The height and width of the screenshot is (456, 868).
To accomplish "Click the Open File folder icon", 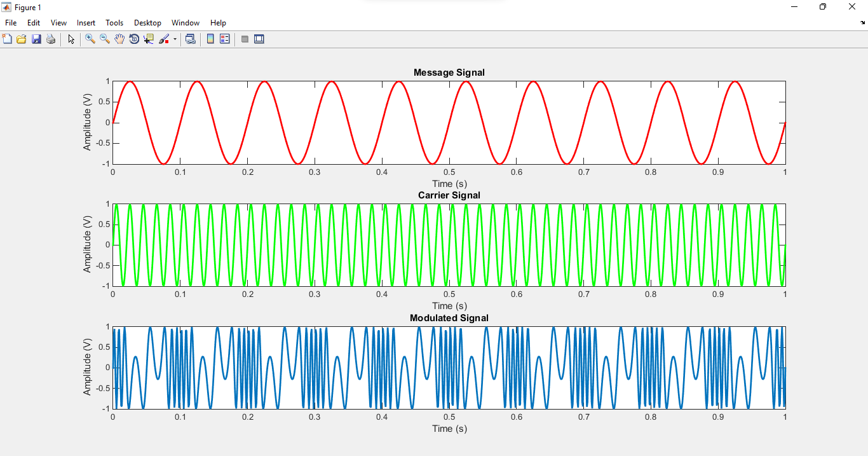I will pyautogui.click(x=22, y=39).
